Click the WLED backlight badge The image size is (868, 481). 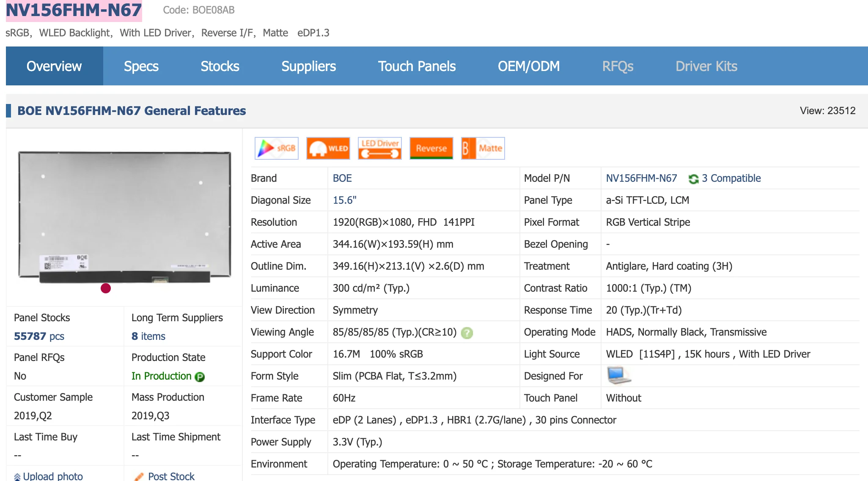click(x=328, y=148)
